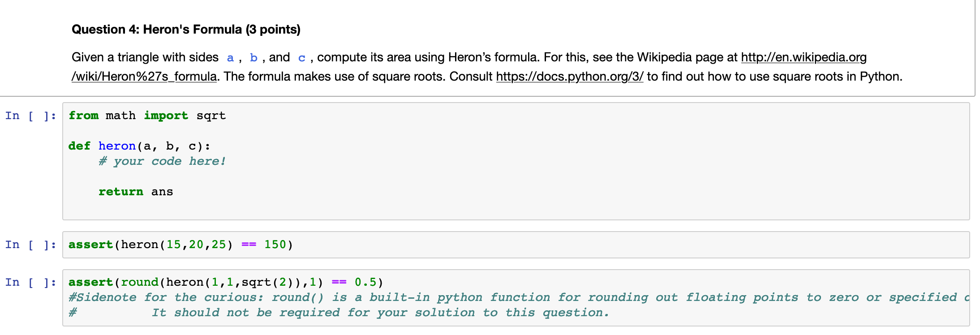Screen dimensions: 980x335
Task: Click the 'def heron(a, b, c):' line
Action: click(x=139, y=146)
